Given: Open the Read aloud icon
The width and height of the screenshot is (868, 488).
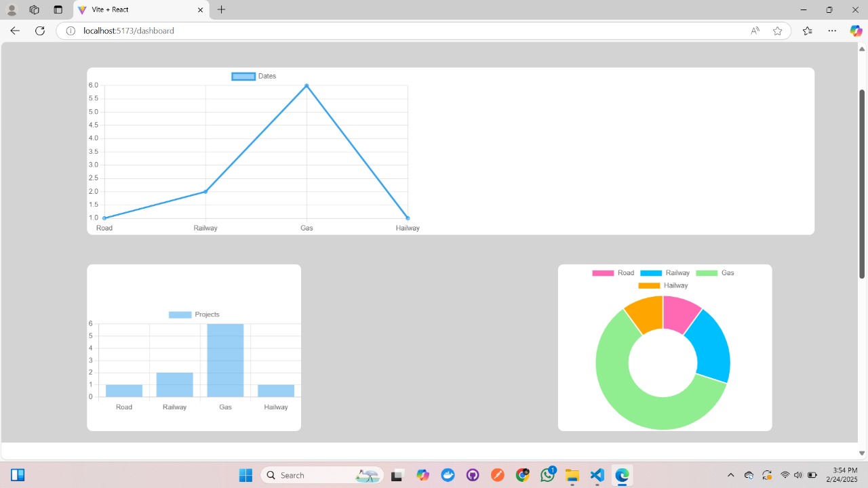Looking at the screenshot, I should click(755, 30).
